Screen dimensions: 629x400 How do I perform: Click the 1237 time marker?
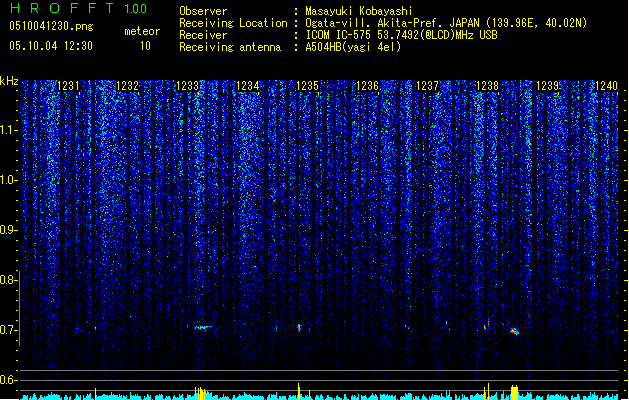point(428,86)
